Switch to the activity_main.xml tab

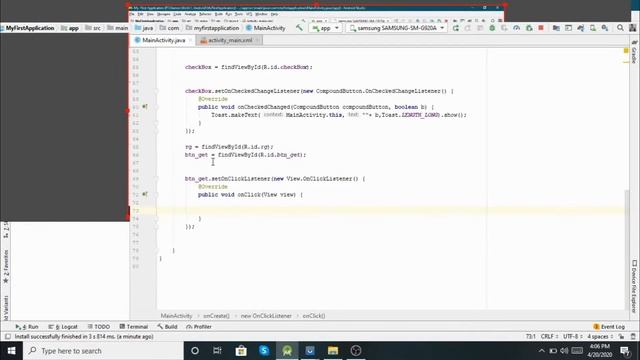(x=230, y=40)
